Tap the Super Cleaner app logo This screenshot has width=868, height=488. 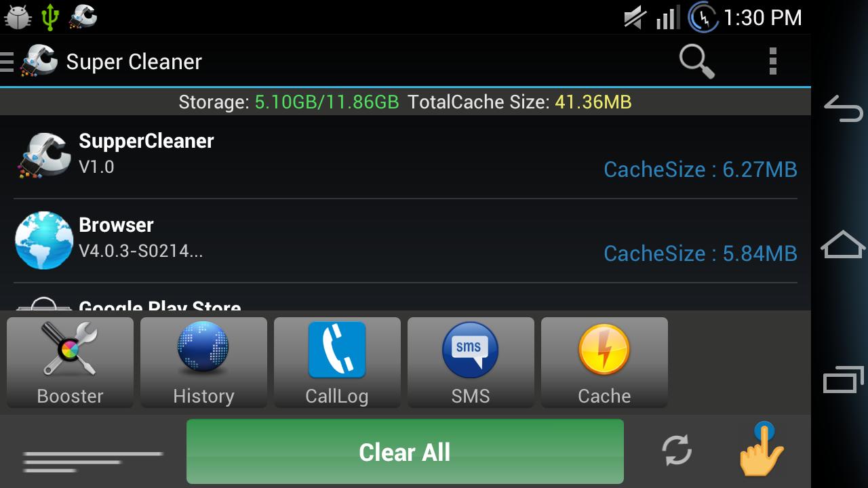coord(39,62)
